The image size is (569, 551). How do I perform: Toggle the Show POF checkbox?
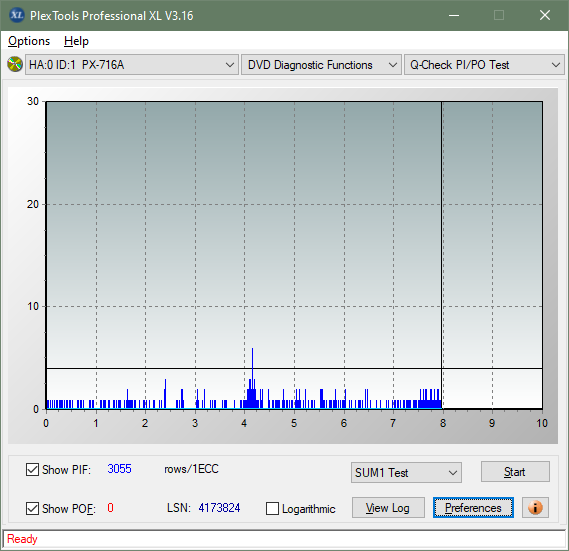[x=32, y=509]
